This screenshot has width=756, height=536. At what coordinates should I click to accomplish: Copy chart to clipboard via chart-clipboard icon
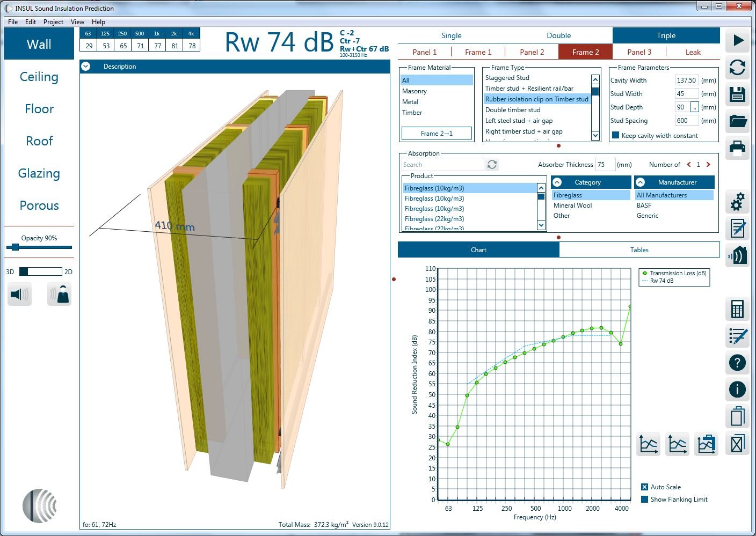point(706,444)
